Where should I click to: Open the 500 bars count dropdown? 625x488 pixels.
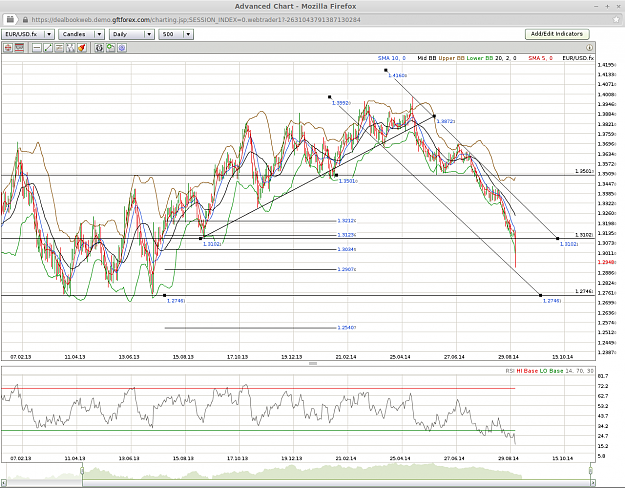coord(176,34)
